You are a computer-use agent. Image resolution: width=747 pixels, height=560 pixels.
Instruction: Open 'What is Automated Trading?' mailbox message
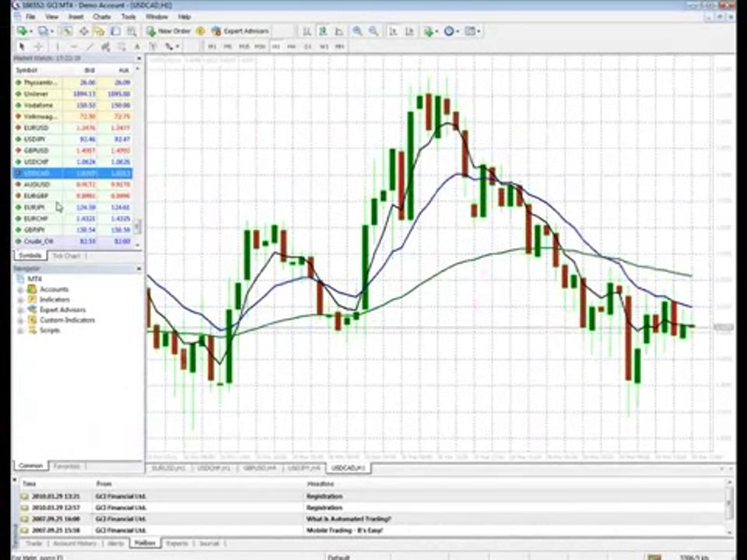[349, 519]
